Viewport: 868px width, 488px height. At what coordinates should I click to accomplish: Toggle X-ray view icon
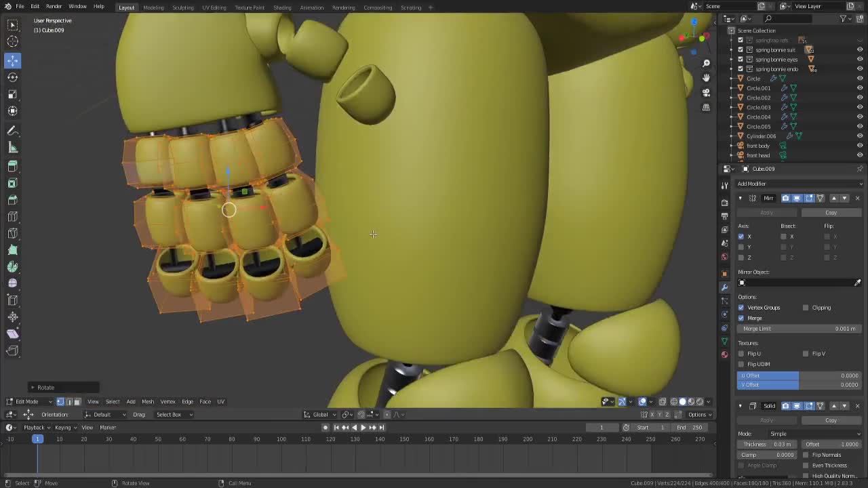663,401
